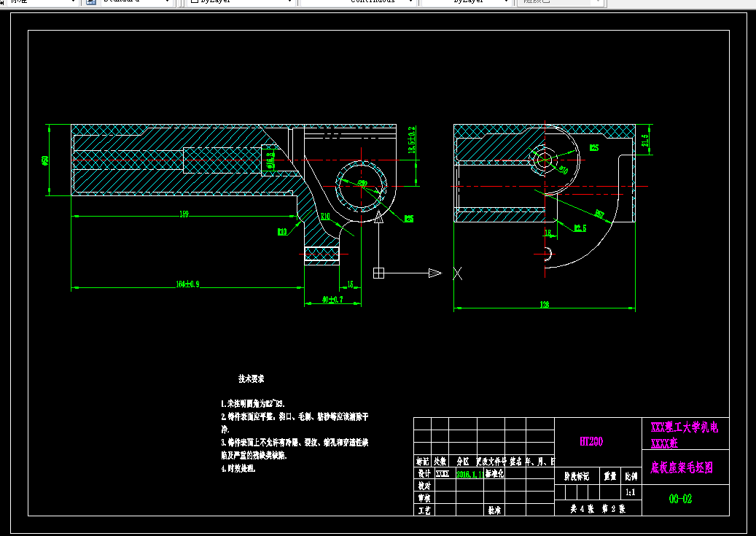
Task: Select technical note 4 时效处理
Action: tap(238, 468)
